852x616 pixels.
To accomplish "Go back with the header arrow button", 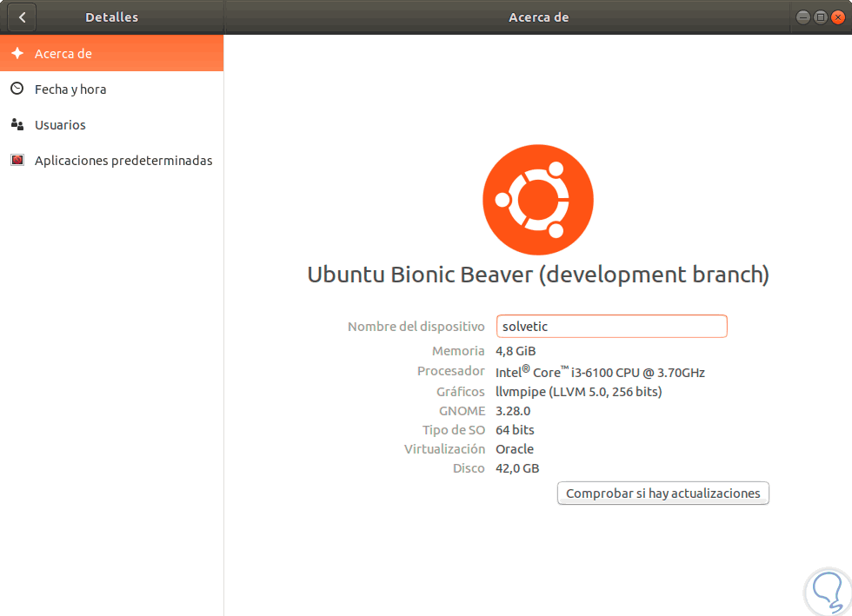I will 22,17.
